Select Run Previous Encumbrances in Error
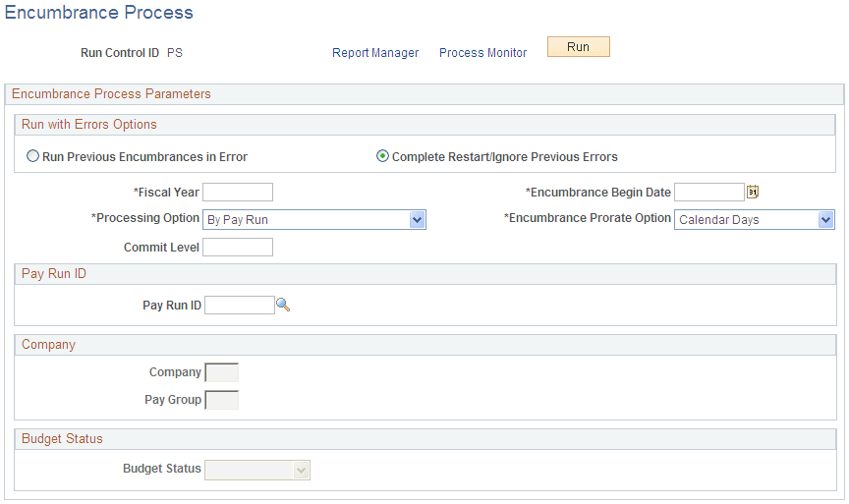Viewport: 849px width, 504px height. (33, 156)
